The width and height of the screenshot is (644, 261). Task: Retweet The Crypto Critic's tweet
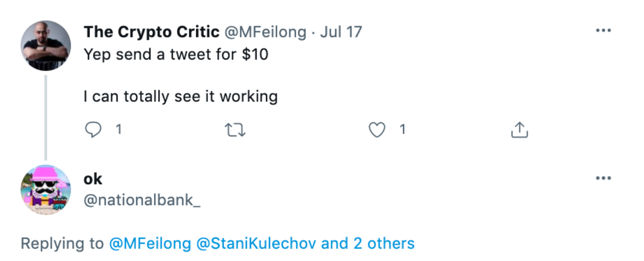[235, 130]
